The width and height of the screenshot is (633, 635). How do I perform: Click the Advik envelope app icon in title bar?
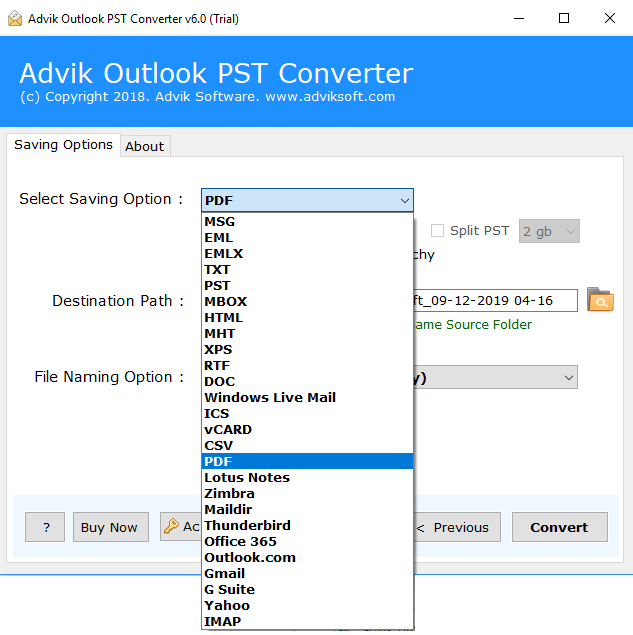pyautogui.click(x=15, y=18)
